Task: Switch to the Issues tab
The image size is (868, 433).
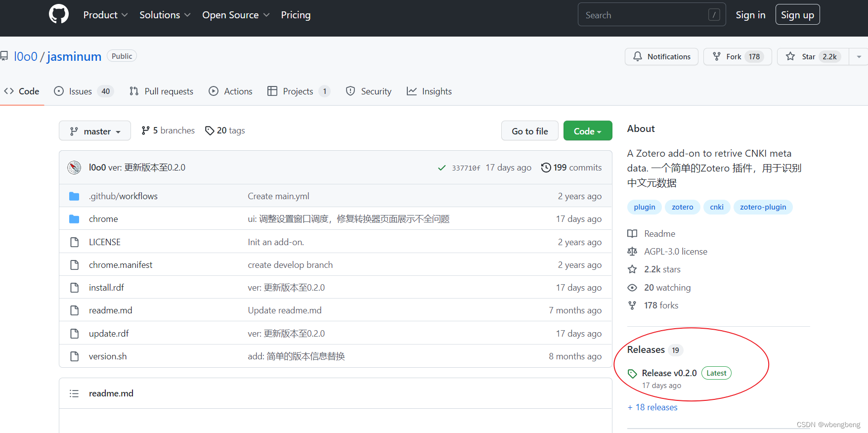Action: (84, 91)
